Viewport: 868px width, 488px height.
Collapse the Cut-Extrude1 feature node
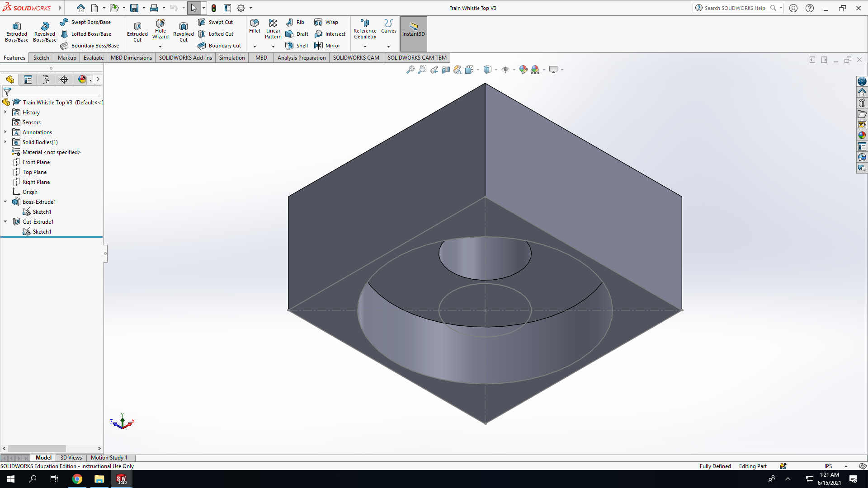[x=5, y=221]
